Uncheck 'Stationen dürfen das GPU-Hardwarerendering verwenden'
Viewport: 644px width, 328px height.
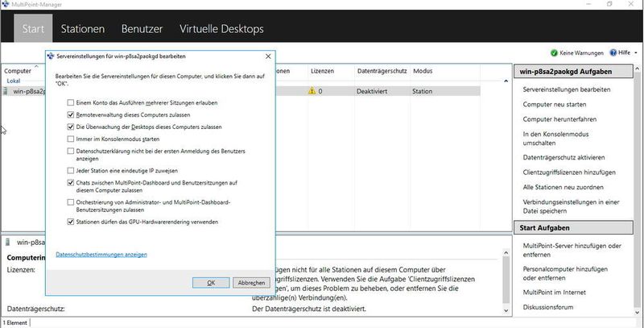(71, 222)
